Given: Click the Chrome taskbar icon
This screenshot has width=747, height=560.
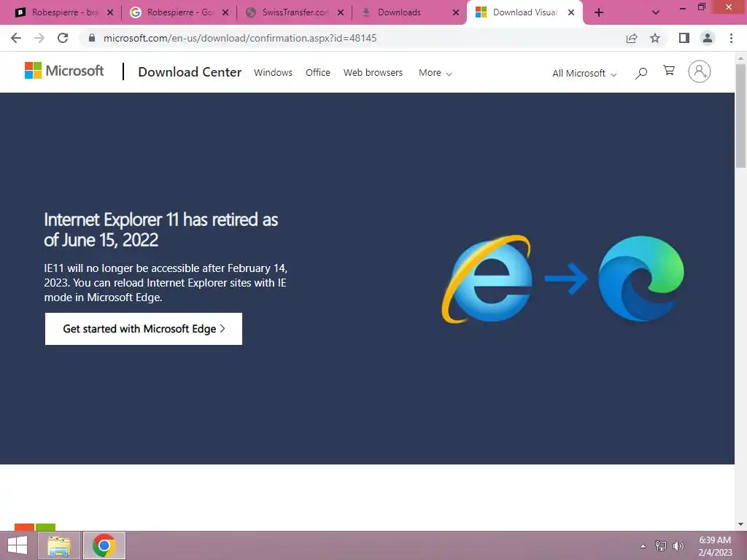Looking at the screenshot, I should 104,545.
